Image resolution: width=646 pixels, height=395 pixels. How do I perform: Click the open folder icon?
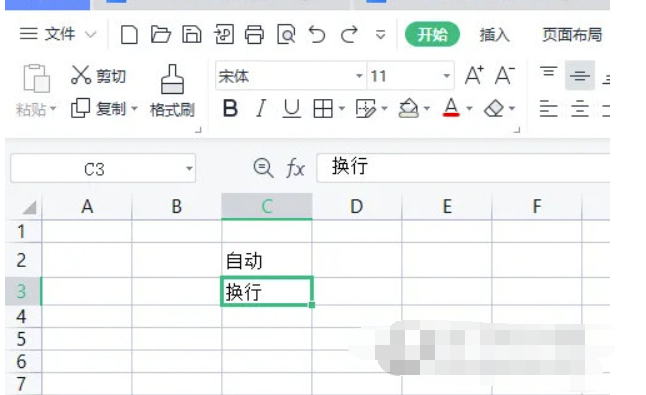pos(160,35)
